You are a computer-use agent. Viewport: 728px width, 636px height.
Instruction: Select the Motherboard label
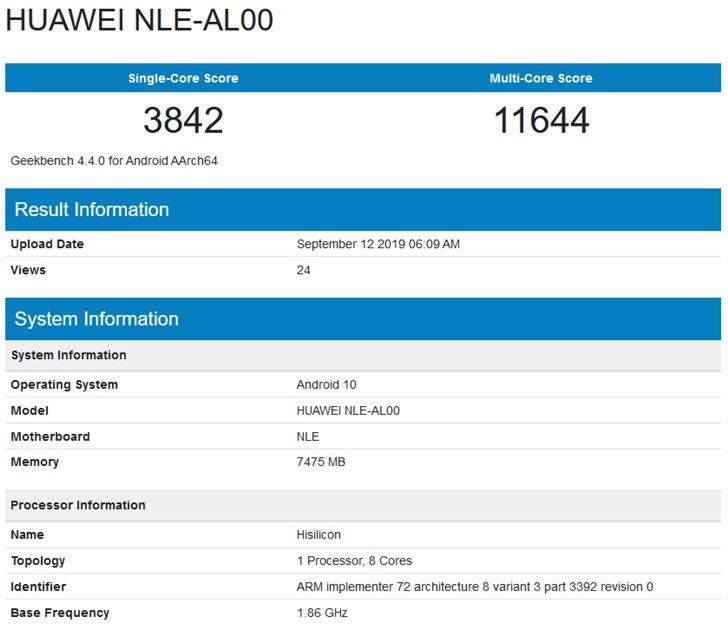[x=50, y=436]
